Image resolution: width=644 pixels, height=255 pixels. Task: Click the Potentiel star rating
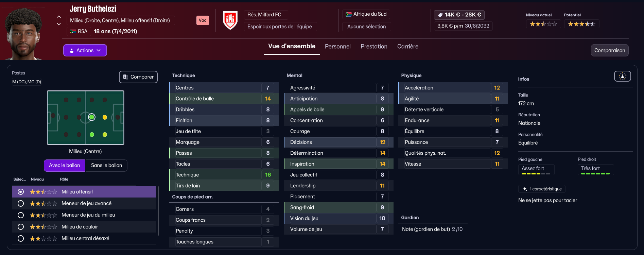tap(581, 24)
